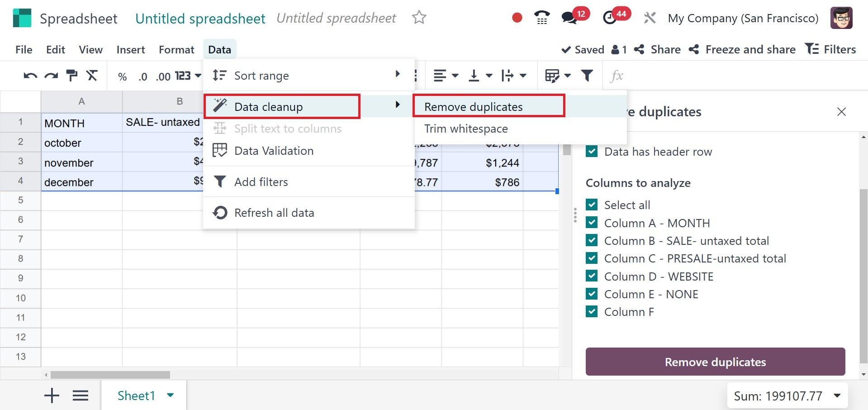This screenshot has height=410, width=868.
Task: Toggle the Select all checkbox
Action: pyautogui.click(x=592, y=205)
